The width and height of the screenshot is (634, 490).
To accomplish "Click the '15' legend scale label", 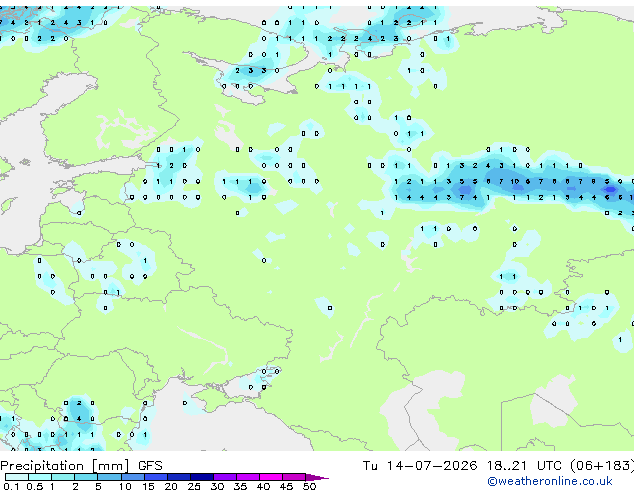I will click(148, 486).
